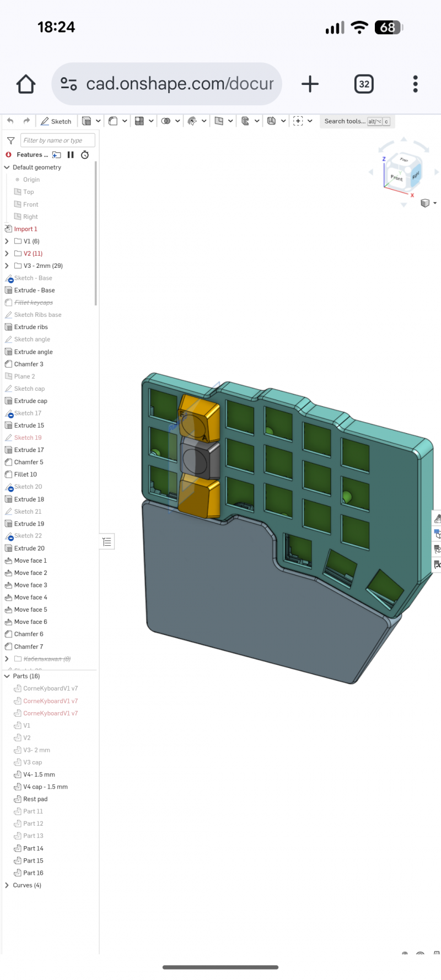Click the Undo arrow
The image size is (441, 980).
pos(10,121)
